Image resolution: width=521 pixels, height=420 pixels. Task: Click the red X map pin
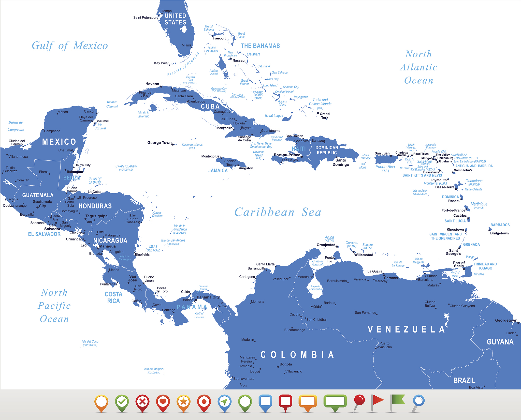[142, 403]
